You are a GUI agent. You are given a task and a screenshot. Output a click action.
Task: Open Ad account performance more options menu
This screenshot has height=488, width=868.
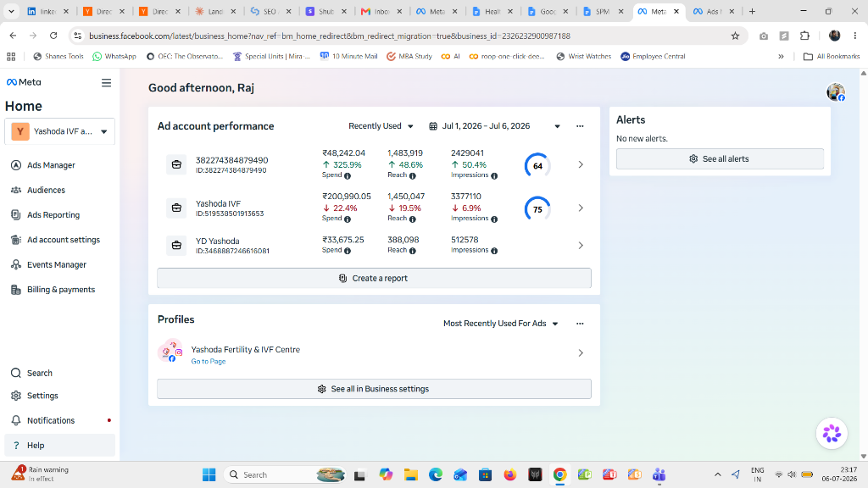click(x=580, y=126)
